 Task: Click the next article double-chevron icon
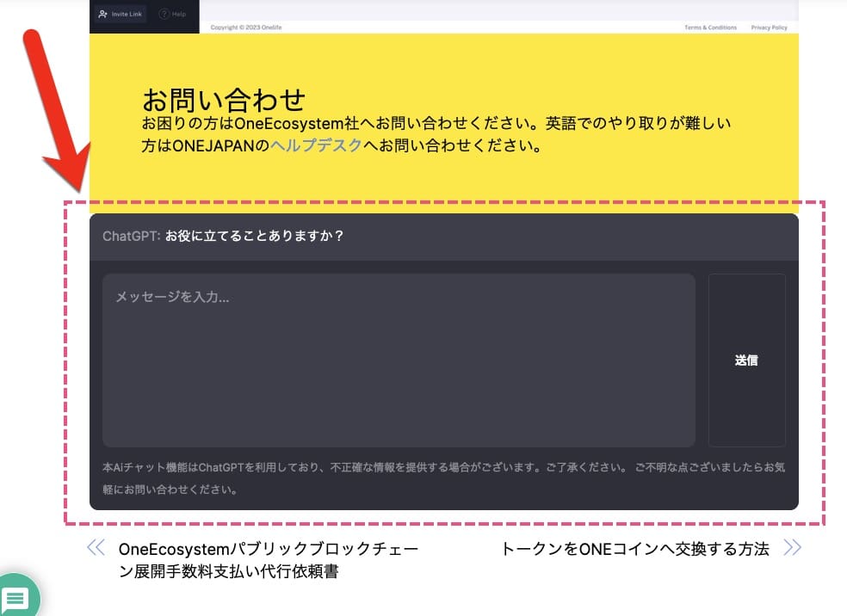click(792, 547)
